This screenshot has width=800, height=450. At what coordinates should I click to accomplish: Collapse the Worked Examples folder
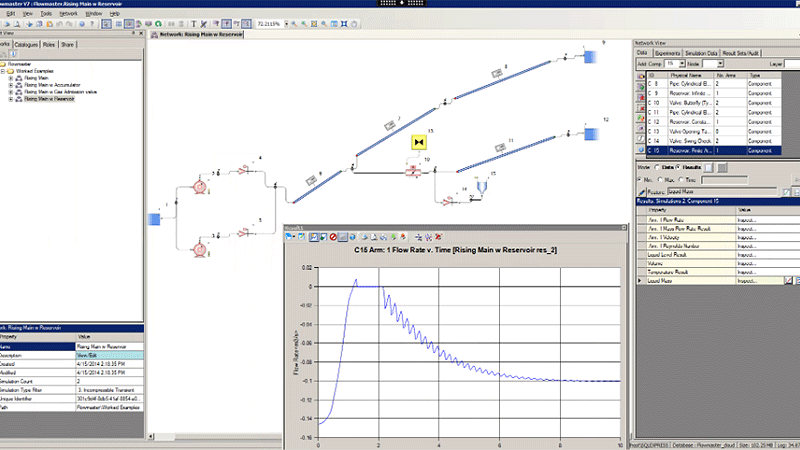click(x=3, y=71)
